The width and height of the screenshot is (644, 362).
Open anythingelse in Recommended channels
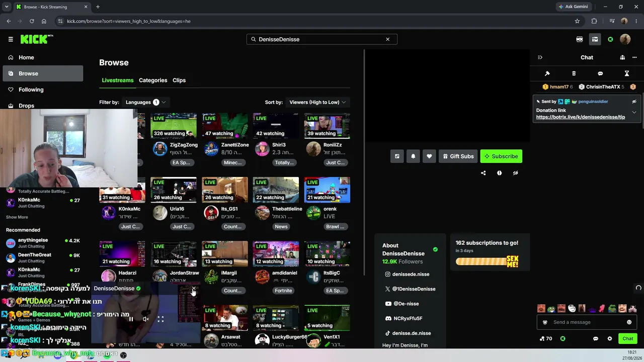click(43, 243)
